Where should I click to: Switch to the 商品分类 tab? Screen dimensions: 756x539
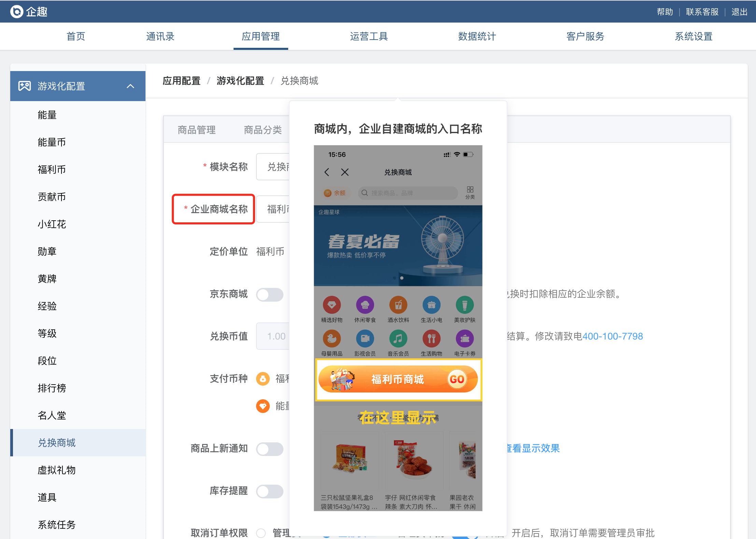(x=263, y=130)
